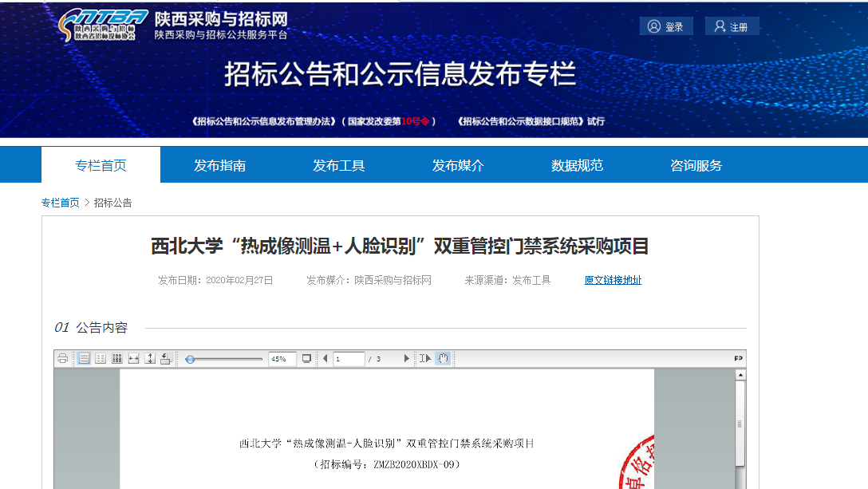
Task: Click the rotate page icon
Action: tap(165, 359)
